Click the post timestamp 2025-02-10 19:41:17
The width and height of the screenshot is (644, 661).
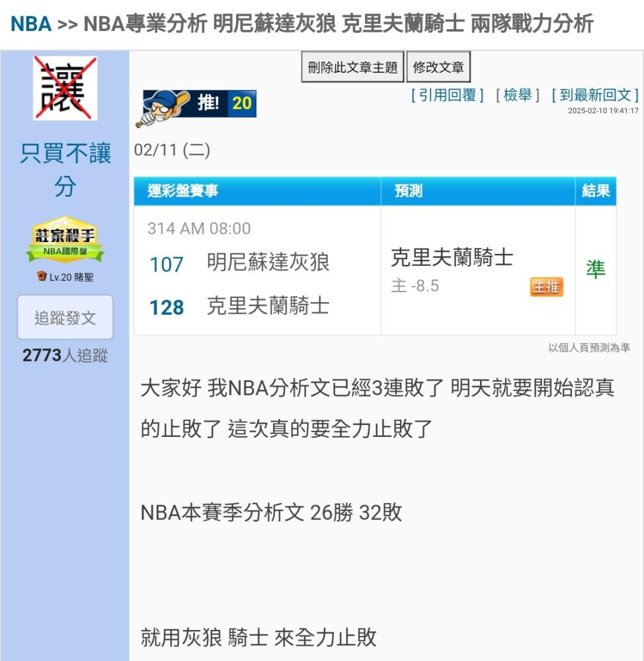point(603,110)
